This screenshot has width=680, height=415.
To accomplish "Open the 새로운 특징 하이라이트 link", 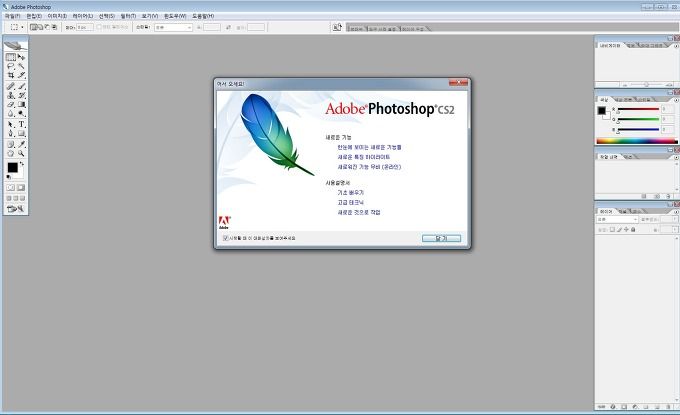I will (364, 157).
